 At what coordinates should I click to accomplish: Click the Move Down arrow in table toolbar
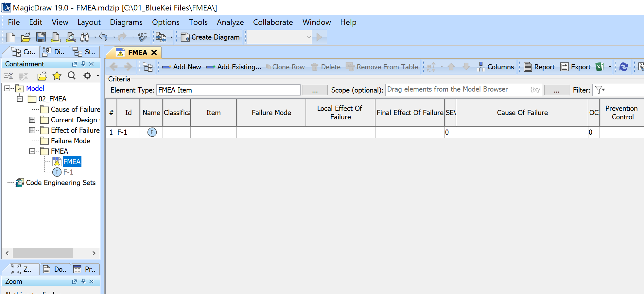click(466, 67)
